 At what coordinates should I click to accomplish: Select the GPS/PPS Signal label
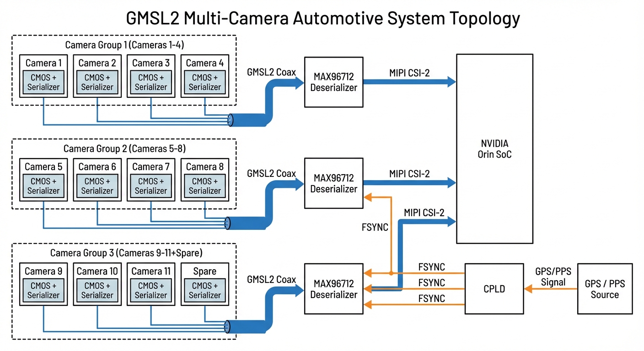pyautogui.click(x=552, y=276)
